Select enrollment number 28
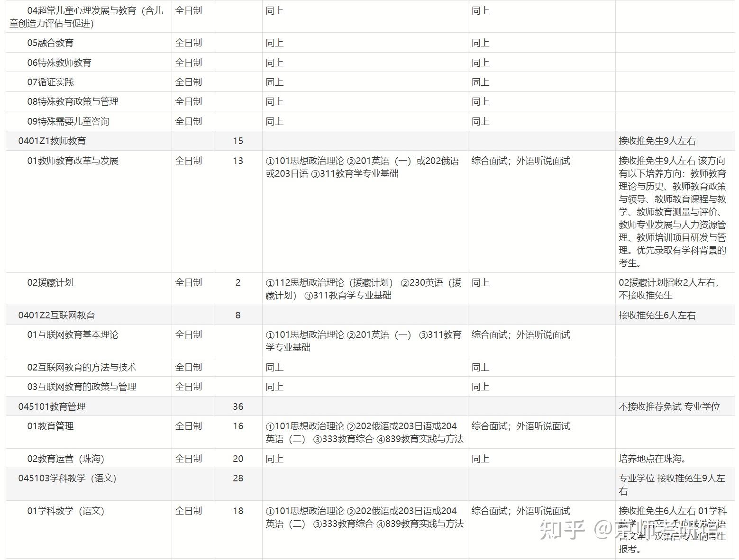Image resolution: width=739 pixels, height=560 pixels. point(238,478)
